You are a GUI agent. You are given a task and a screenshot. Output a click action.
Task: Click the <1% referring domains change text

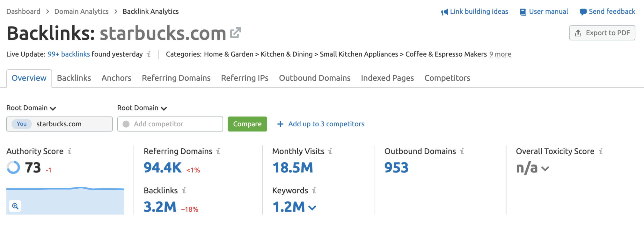193,170
